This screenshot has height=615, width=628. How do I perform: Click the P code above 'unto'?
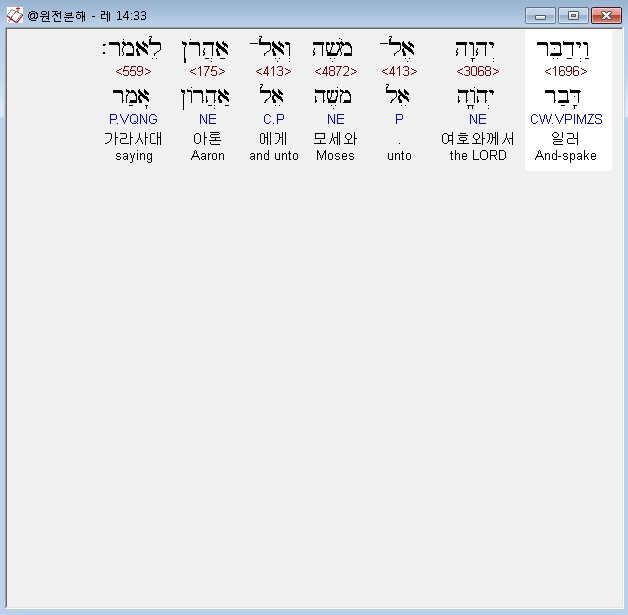[399, 119]
